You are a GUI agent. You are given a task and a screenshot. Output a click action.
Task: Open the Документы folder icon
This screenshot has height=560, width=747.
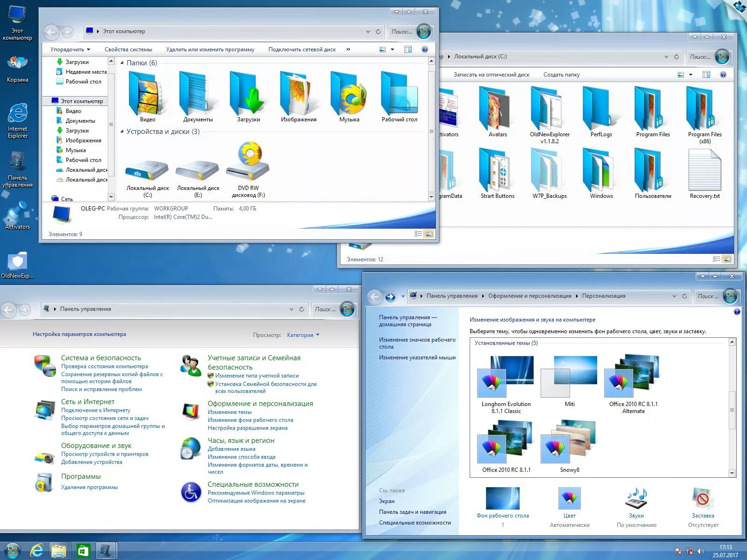point(198,97)
